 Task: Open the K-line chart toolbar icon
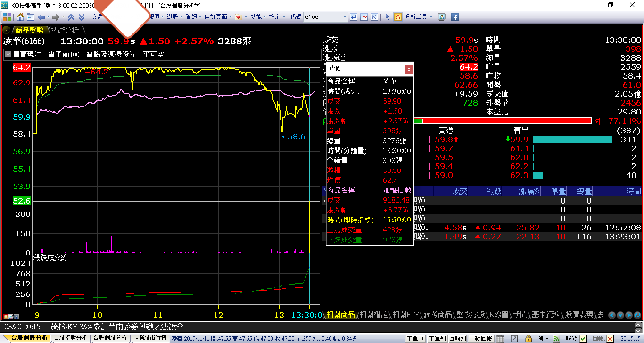click(374, 17)
